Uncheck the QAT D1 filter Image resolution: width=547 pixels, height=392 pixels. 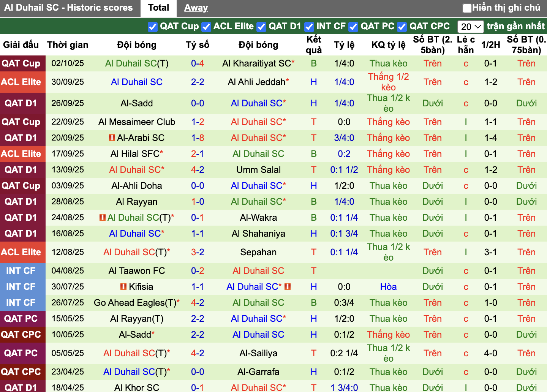click(261, 27)
